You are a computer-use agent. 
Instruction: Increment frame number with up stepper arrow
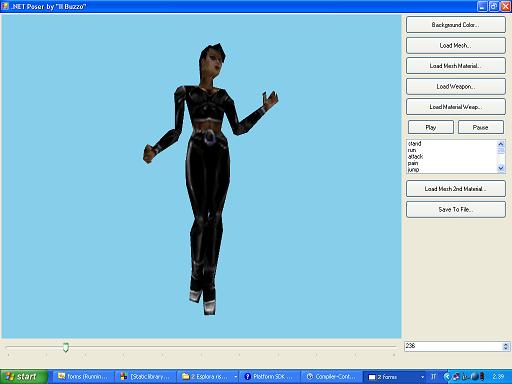[506, 344]
